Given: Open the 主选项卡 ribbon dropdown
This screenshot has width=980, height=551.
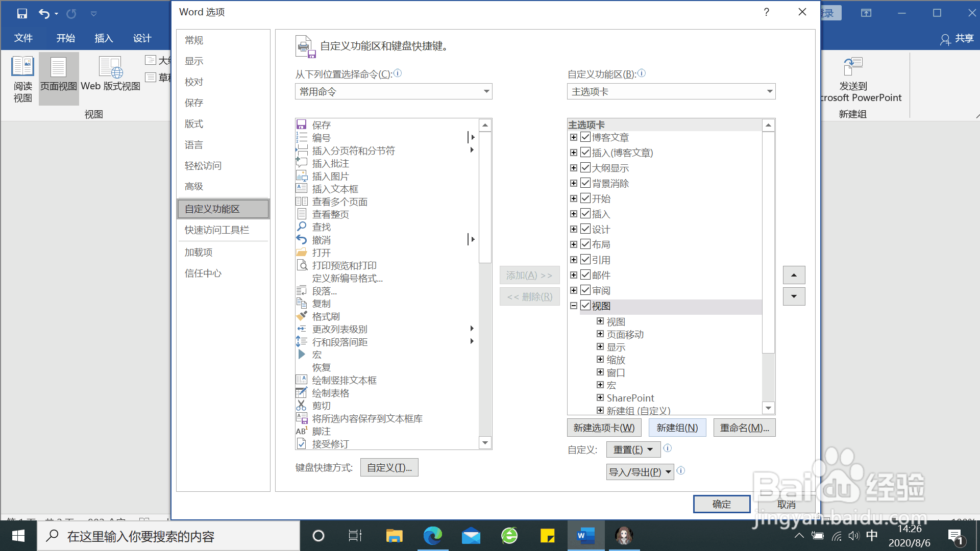Looking at the screenshot, I should click(x=671, y=91).
